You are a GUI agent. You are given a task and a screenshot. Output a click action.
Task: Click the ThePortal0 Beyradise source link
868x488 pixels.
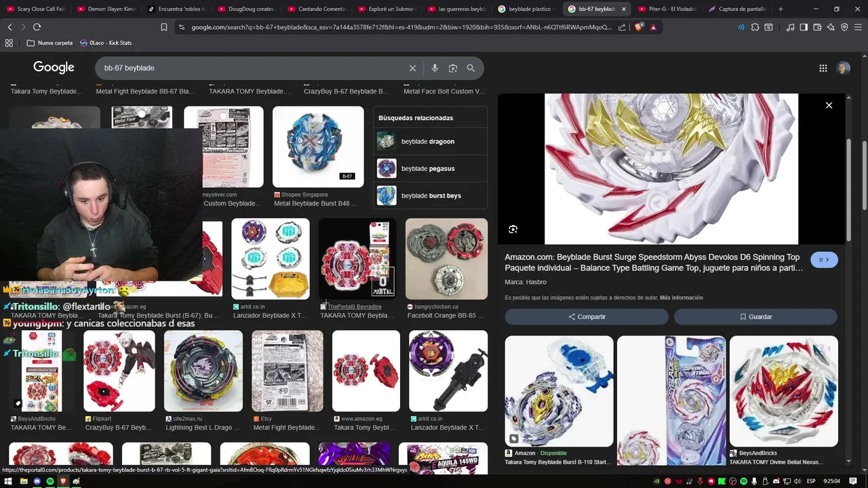click(354, 306)
